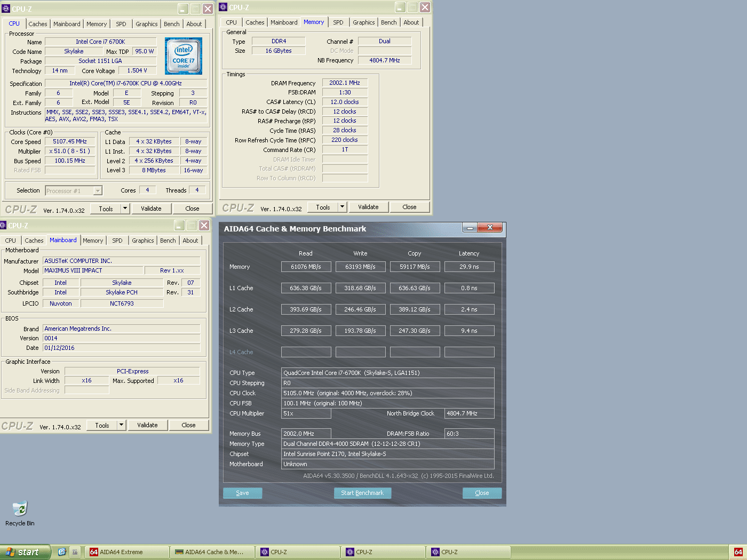
Task: Switch to AIDA64 Cache & Memory taskbar item
Action: tap(212, 552)
